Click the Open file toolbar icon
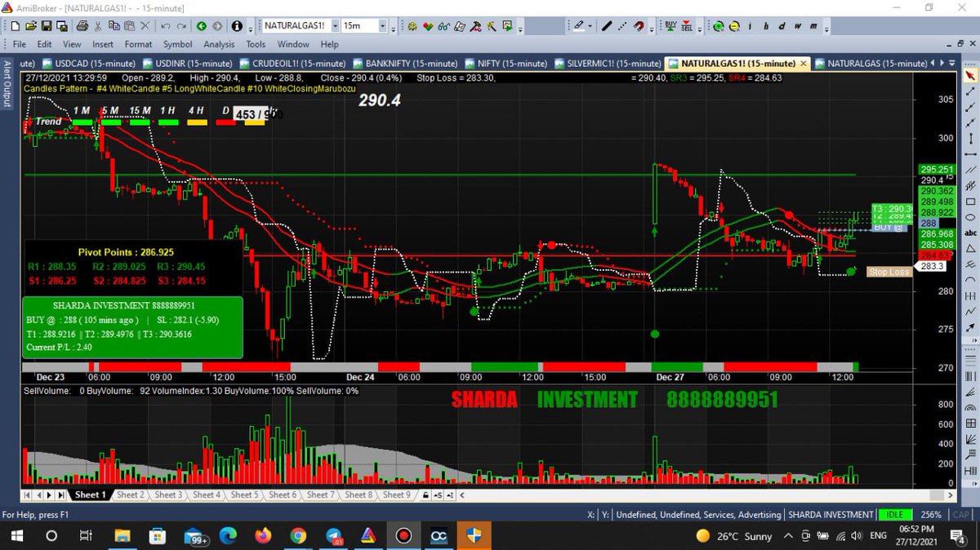 [30, 26]
